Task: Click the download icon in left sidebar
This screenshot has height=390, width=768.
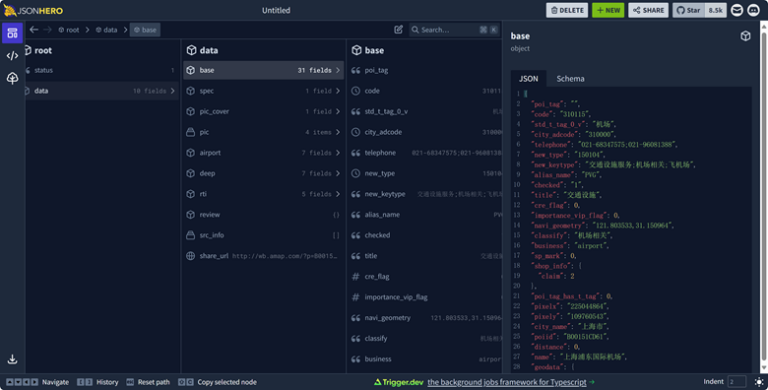Action: coord(12,359)
